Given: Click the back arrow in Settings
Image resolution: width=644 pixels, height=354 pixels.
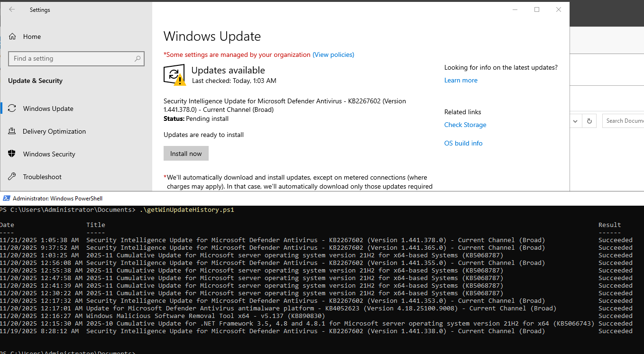Looking at the screenshot, I should click(12, 9).
